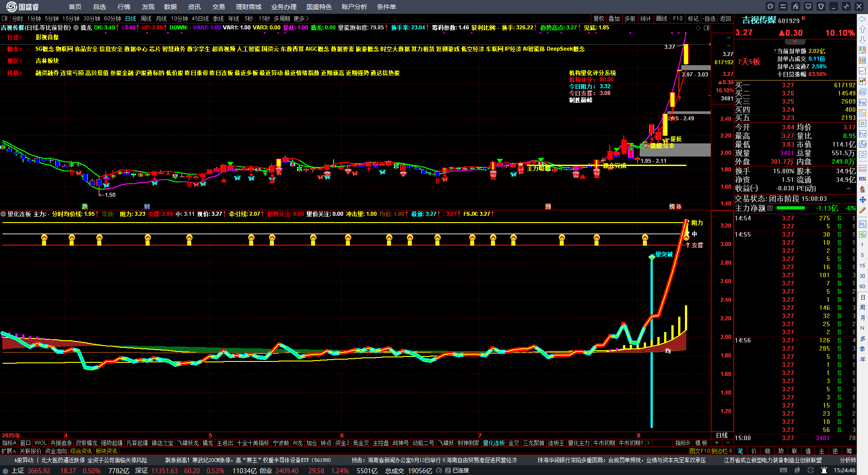Click the plus zoom button under 日线
Image resolution: width=868 pixels, height=475 pixels.
point(717,442)
